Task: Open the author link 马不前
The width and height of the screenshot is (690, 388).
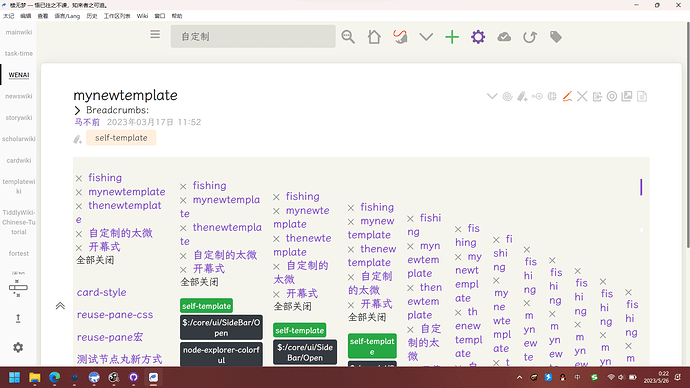Action: tap(87, 122)
